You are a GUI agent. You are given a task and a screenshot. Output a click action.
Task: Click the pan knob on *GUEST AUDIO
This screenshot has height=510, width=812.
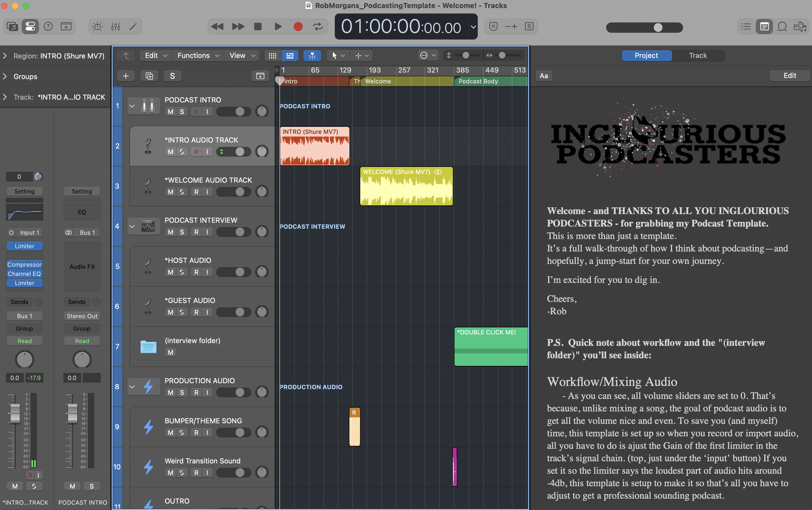coord(262,312)
